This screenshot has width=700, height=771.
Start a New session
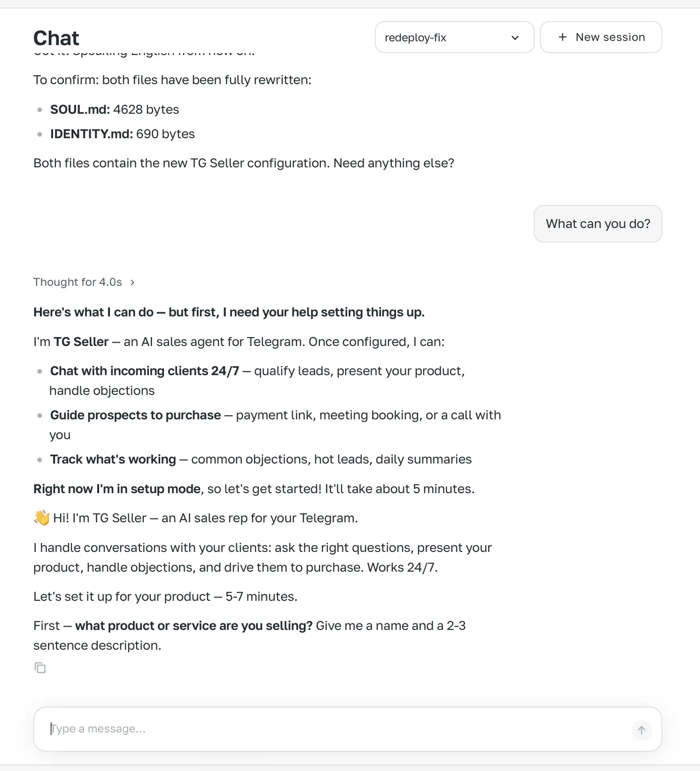tap(601, 37)
